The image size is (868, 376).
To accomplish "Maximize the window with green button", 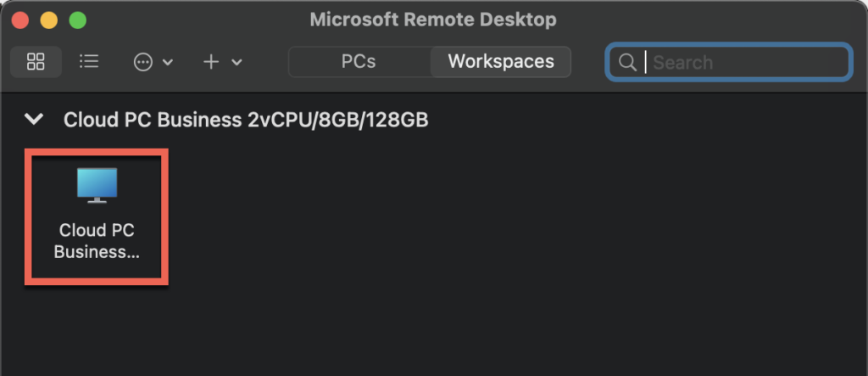I will 77,20.
